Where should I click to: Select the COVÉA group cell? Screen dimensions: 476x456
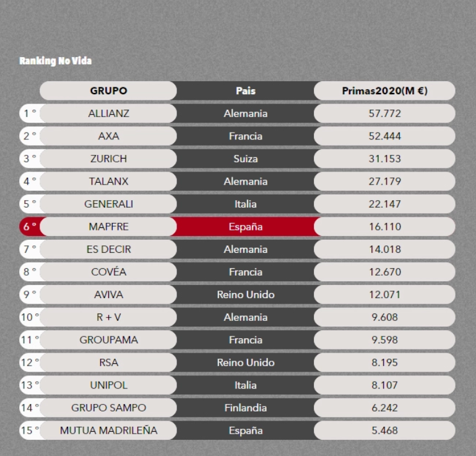coord(108,272)
